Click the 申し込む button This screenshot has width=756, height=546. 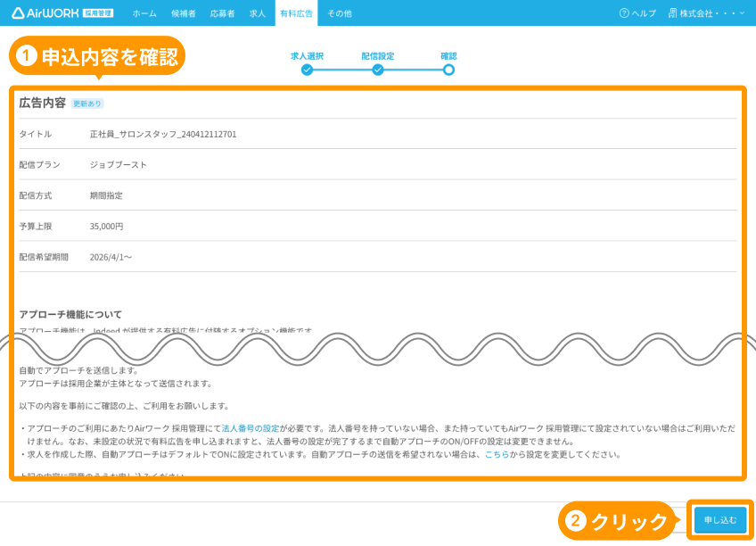(720, 520)
